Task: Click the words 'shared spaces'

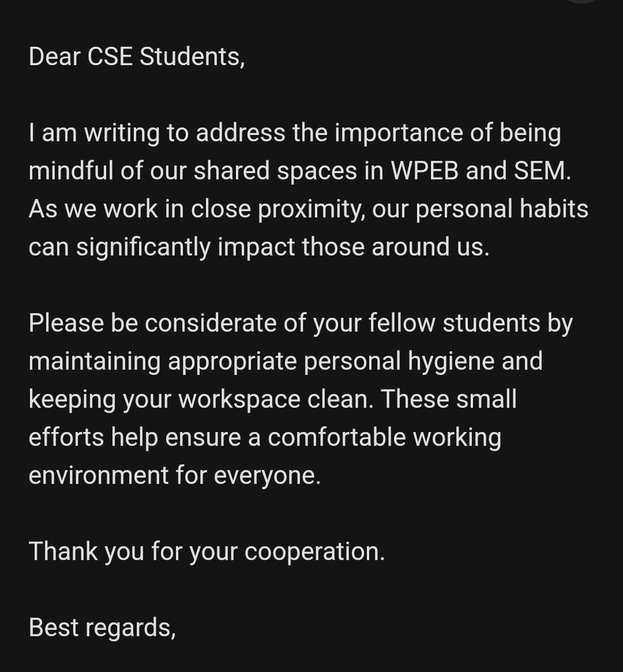Action: pyautogui.click(x=275, y=171)
